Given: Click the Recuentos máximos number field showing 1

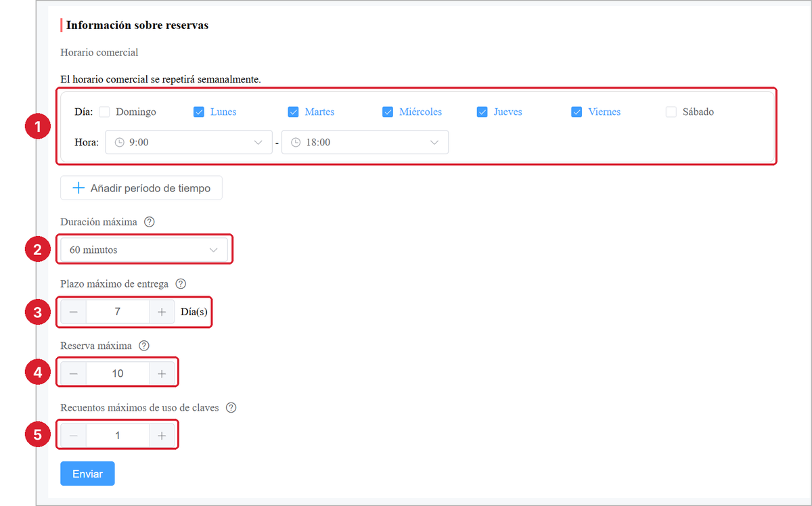Looking at the screenshot, I should point(118,436).
